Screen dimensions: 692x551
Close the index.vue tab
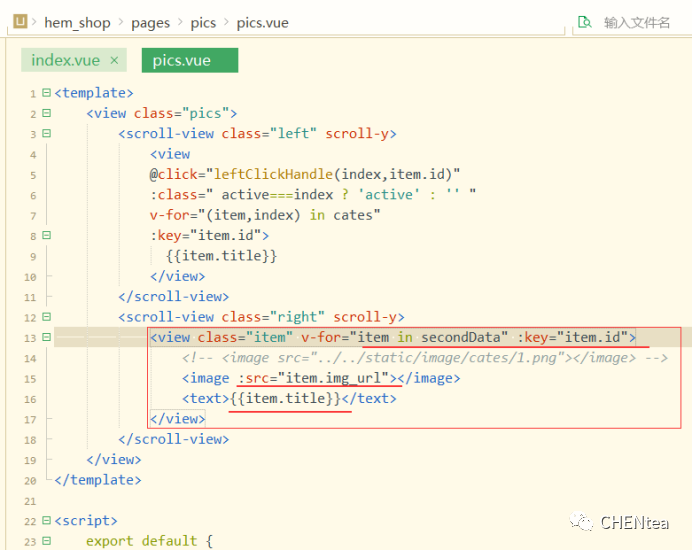click(x=114, y=60)
